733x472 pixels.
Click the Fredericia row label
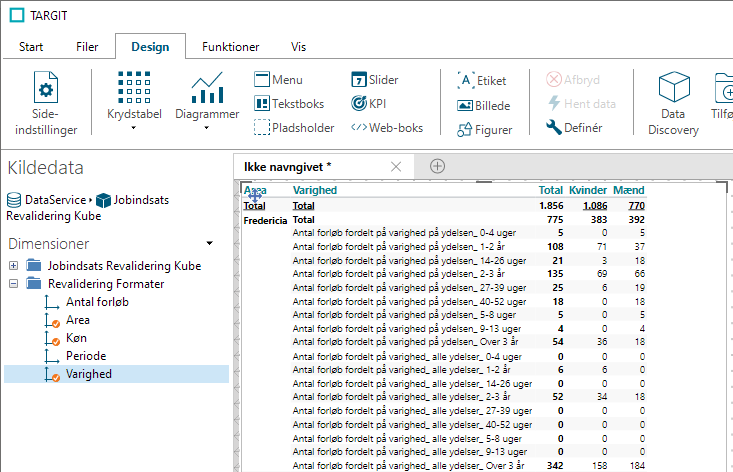coord(265,220)
